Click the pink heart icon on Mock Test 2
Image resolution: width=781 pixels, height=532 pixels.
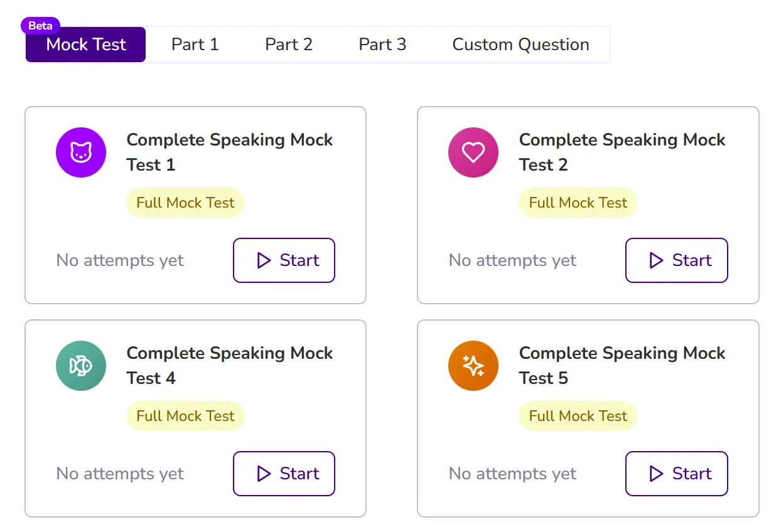coord(473,152)
